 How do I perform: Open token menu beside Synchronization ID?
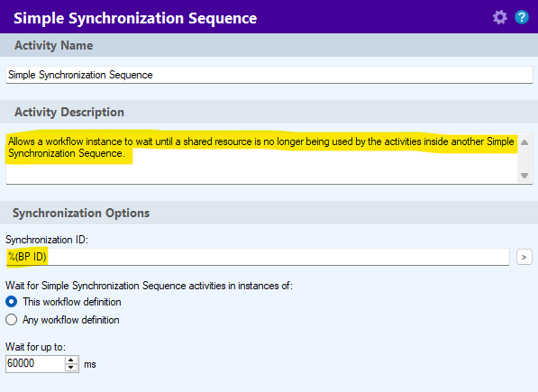524,257
